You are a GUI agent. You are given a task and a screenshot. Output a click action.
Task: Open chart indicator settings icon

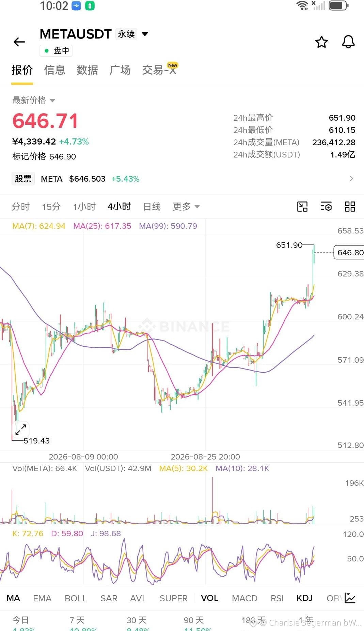(x=326, y=207)
